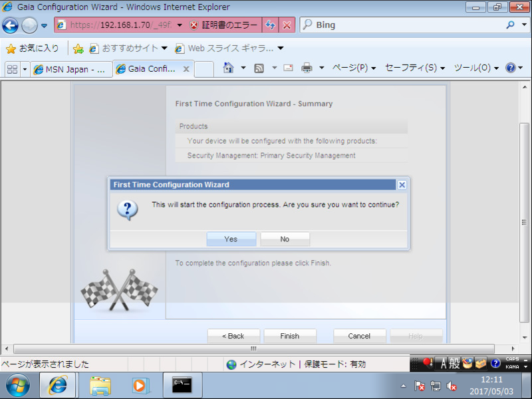Click the stop loading icon
532x399 pixels.
pyautogui.click(x=287, y=25)
